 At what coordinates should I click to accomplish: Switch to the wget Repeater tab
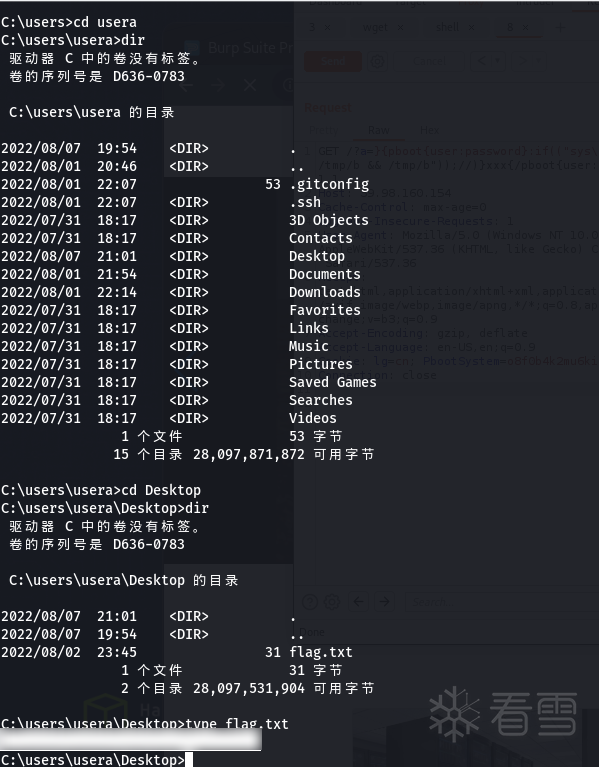click(x=375, y=27)
